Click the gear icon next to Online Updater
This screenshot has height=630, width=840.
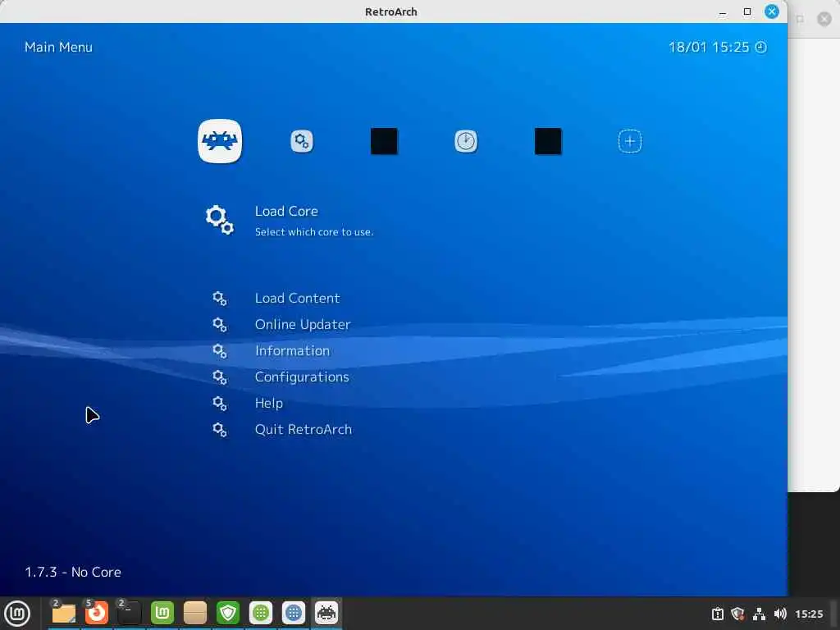click(220, 325)
